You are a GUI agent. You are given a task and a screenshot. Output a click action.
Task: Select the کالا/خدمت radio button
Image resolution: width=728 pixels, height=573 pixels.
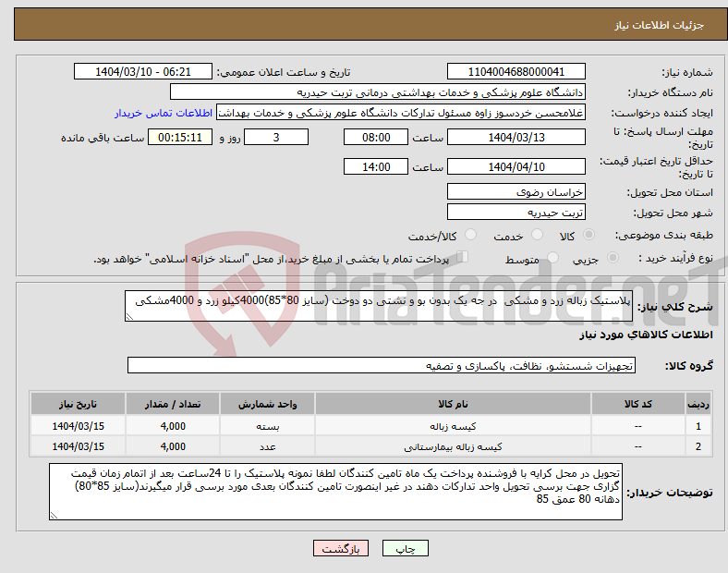click(470, 235)
